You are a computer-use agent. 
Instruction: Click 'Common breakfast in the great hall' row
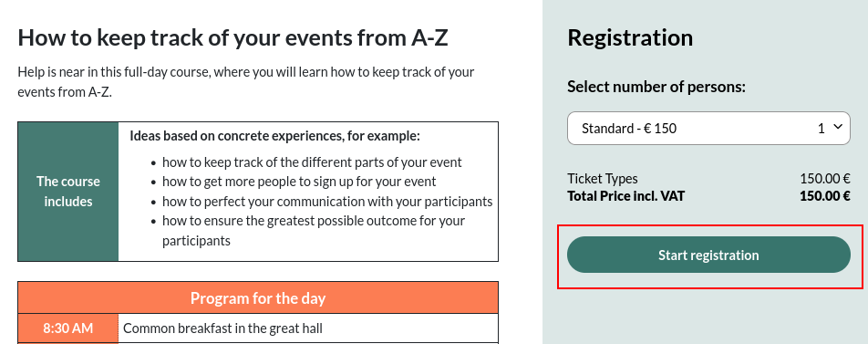[308, 328]
